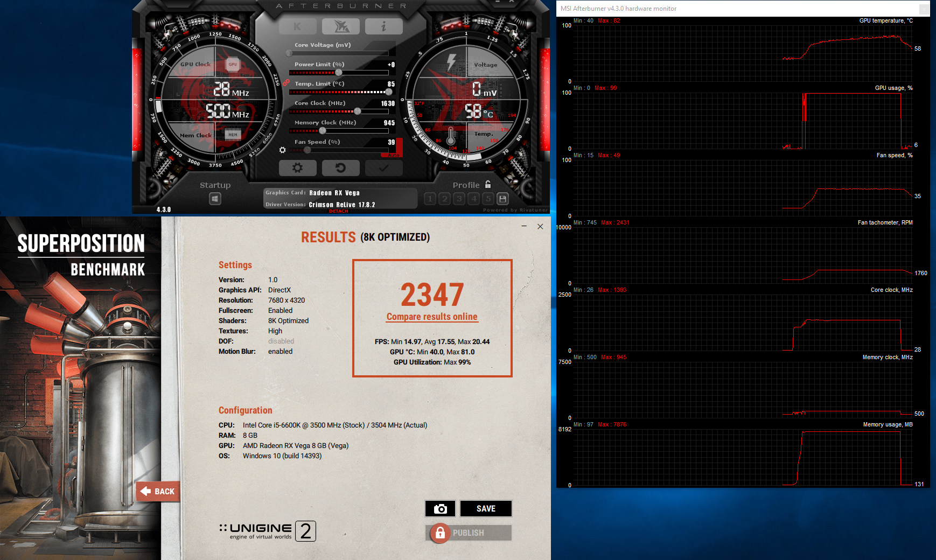This screenshot has width=936, height=560.
Task: Click the GPU temperature graph in hardware monitor
Action: point(742,53)
